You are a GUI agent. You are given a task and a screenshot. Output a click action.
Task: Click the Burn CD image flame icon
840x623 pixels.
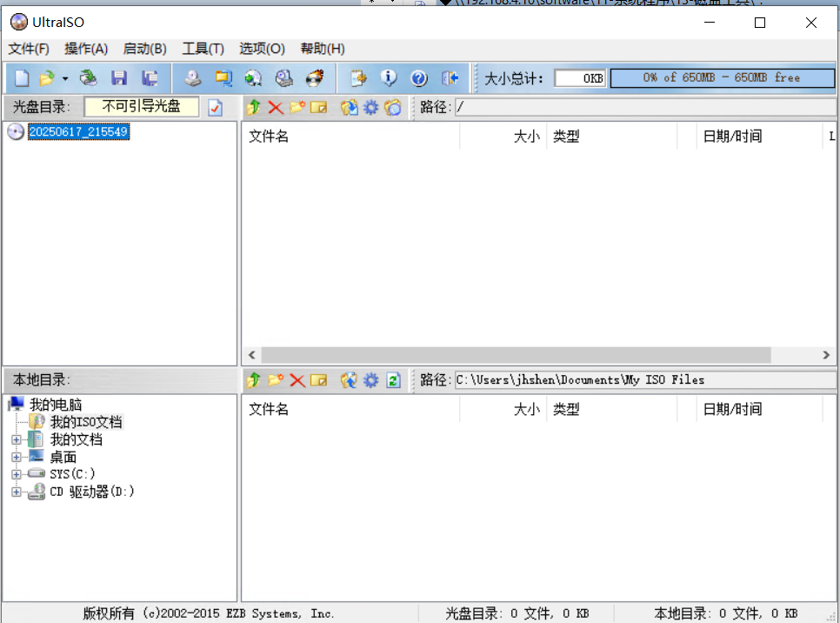click(x=315, y=78)
